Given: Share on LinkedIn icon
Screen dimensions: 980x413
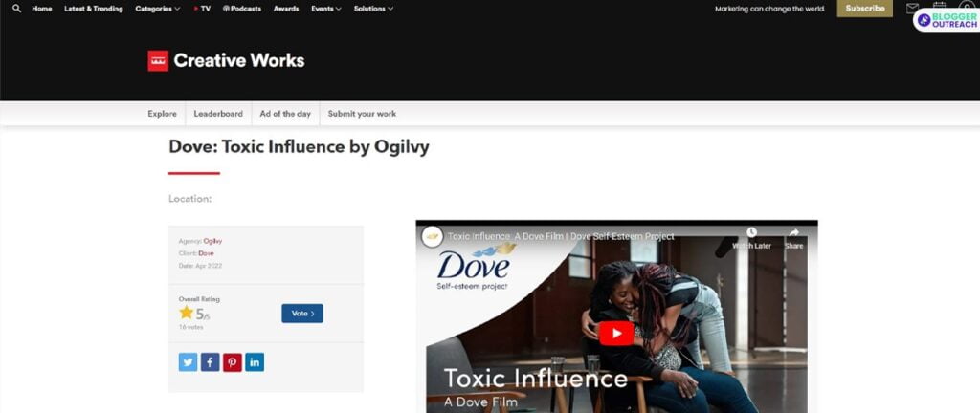Looking at the screenshot, I should [255, 361].
